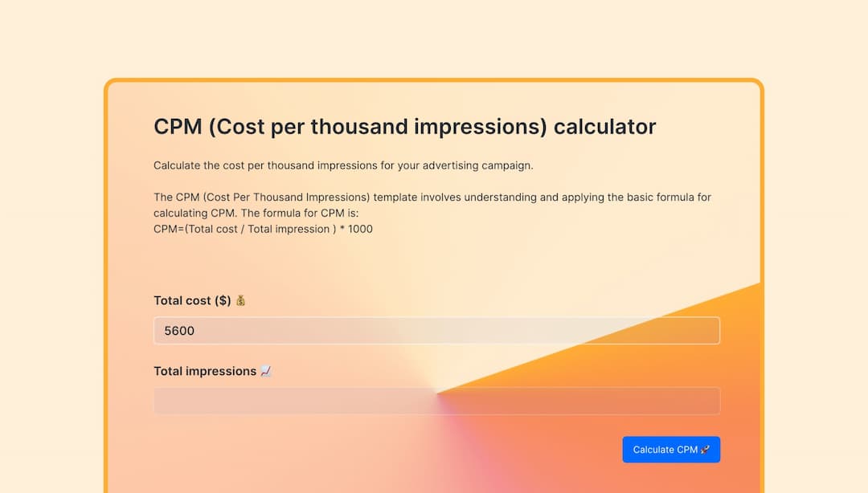Click the line starting "The CPM (Cost Per Thousand"
The width and height of the screenshot is (868, 493).
tap(432, 197)
